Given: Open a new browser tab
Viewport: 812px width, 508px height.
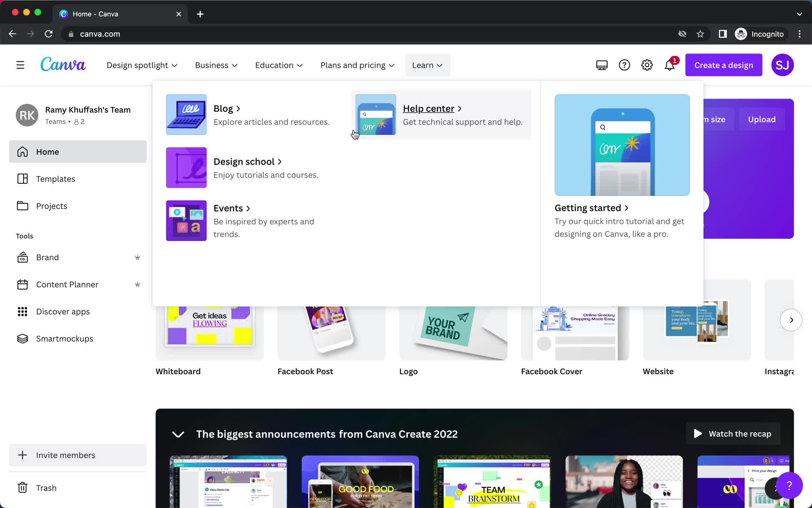Looking at the screenshot, I should [200, 14].
